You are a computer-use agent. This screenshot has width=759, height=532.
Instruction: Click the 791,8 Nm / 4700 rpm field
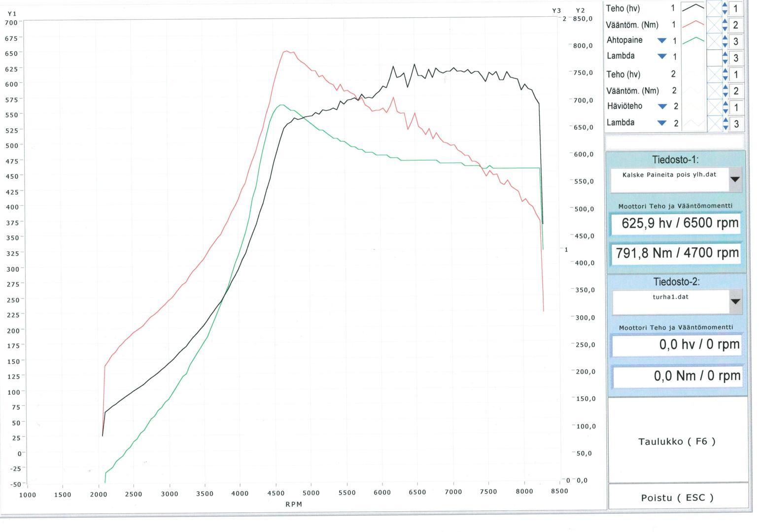pos(676,253)
